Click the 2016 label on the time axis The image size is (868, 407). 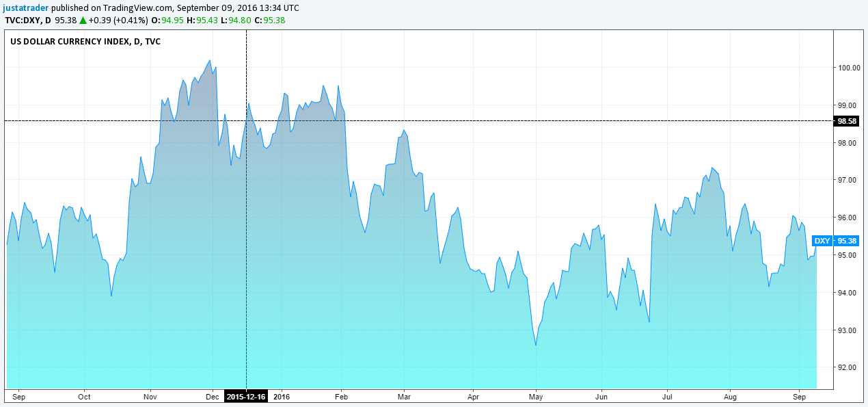tap(282, 396)
